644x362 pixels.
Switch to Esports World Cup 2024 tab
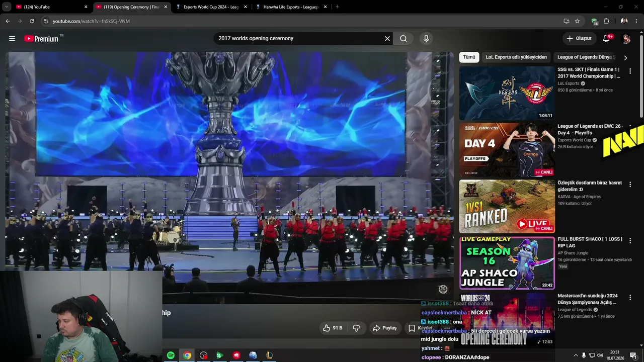tap(211, 7)
